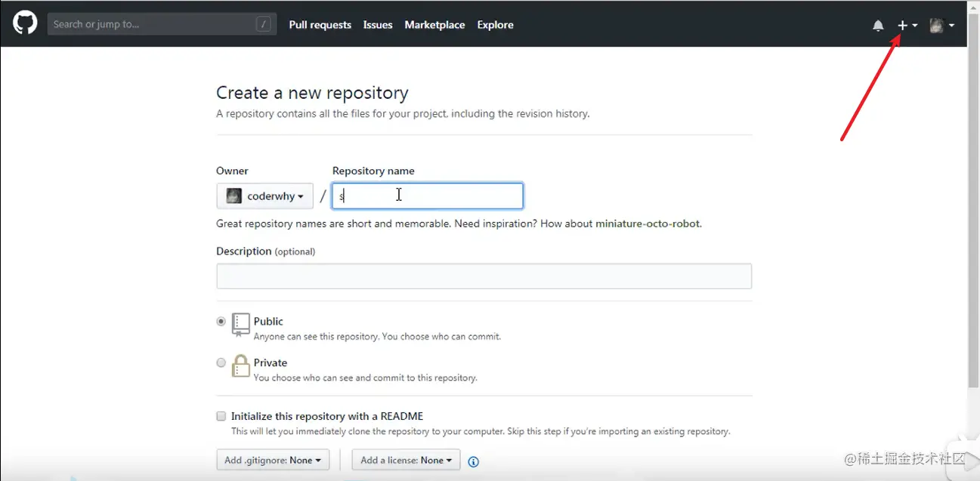Click the info icon beside license
The height and width of the screenshot is (481, 980).
tap(474, 461)
